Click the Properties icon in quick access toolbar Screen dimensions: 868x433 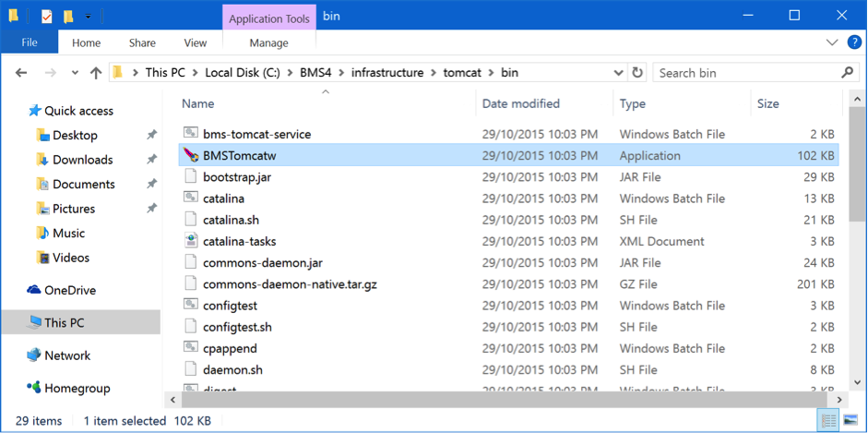coord(47,17)
